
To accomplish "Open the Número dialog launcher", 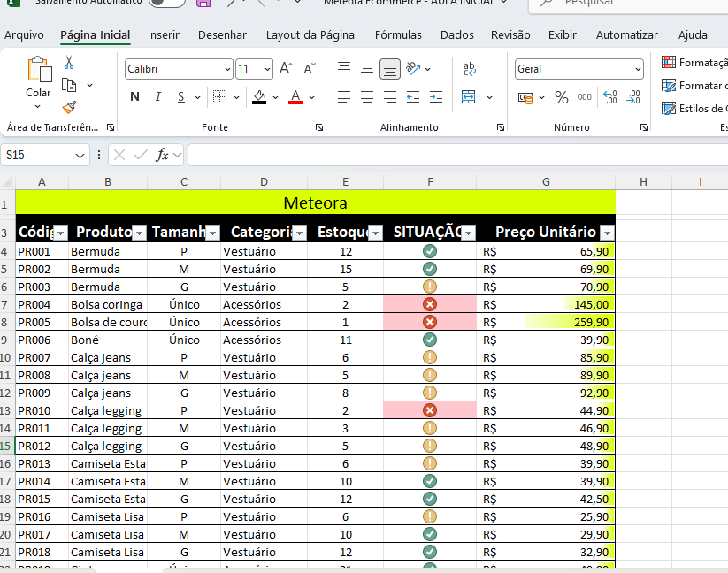I will [643, 127].
